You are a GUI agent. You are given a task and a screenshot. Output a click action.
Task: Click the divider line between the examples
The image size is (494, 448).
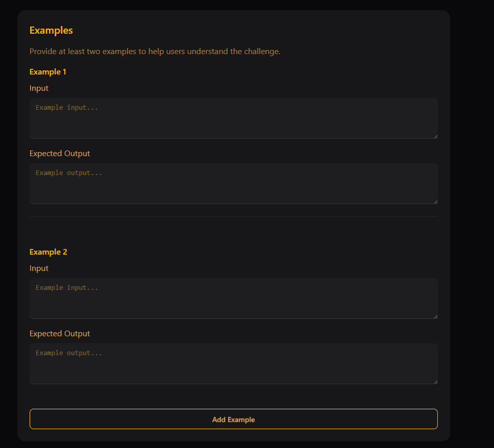click(233, 217)
